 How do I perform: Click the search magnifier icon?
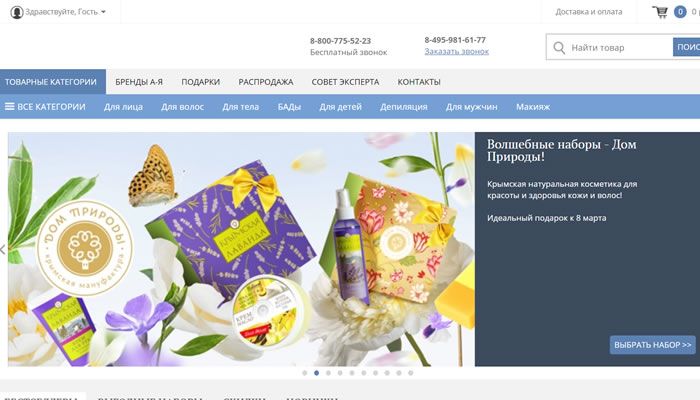pyautogui.click(x=559, y=47)
